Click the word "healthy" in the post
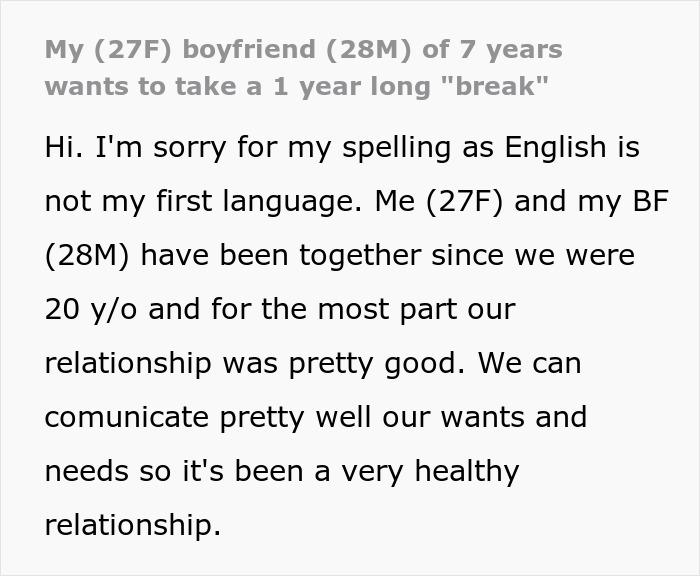The image size is (700, 576). (x=467, y=472)
